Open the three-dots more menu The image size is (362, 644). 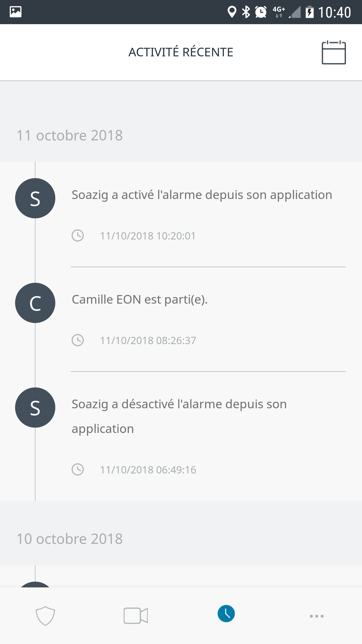click(x=316, y=616)
